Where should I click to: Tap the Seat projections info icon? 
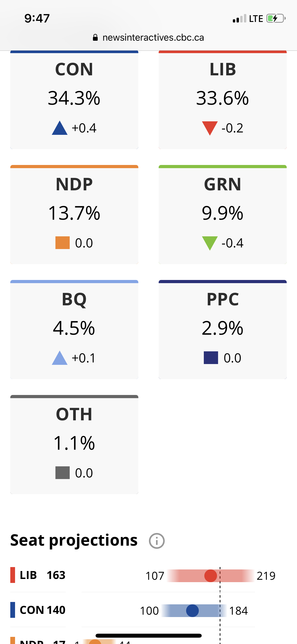pos(157,541)
